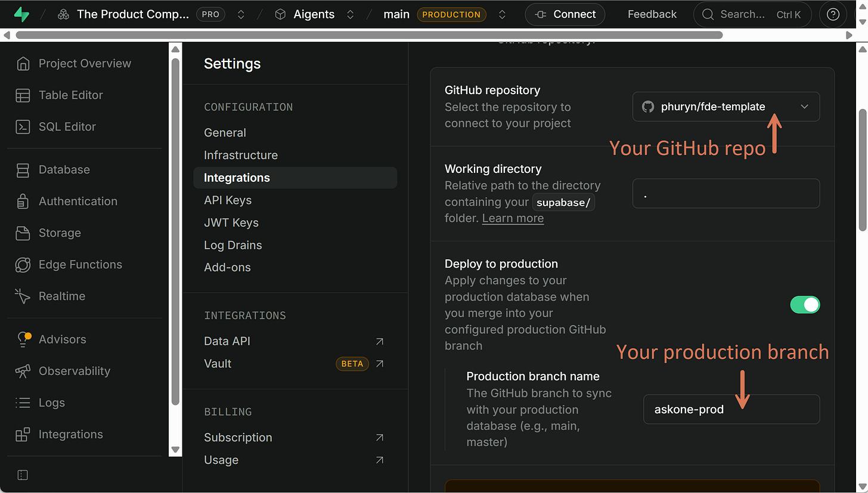Click the Advisors lightbulb icon
This screenshot has height=493, width=868.
pyautogui.click(x=23, y=340)
